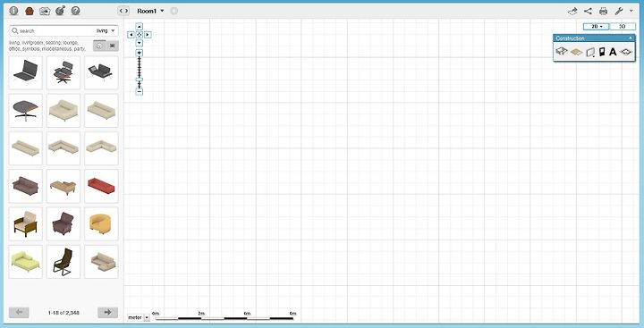This screenshot has width=644, height=328.
Task: Center the canvas view
Action: [x=140, y=35]
